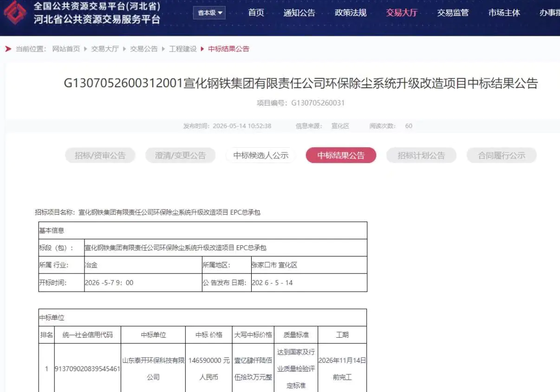Switch to the 澄清/变更公告 tab
The height and width of the screenshot is (392, 560).
point(181,156)
